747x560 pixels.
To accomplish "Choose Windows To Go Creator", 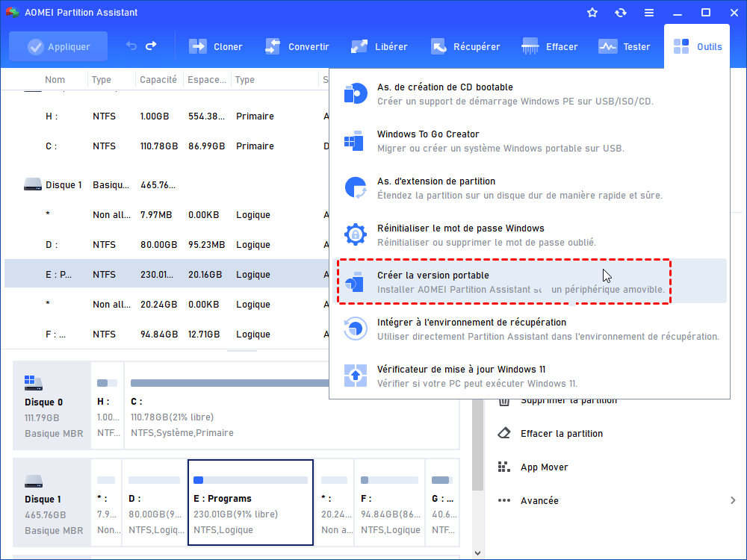I will click(530, 141).
